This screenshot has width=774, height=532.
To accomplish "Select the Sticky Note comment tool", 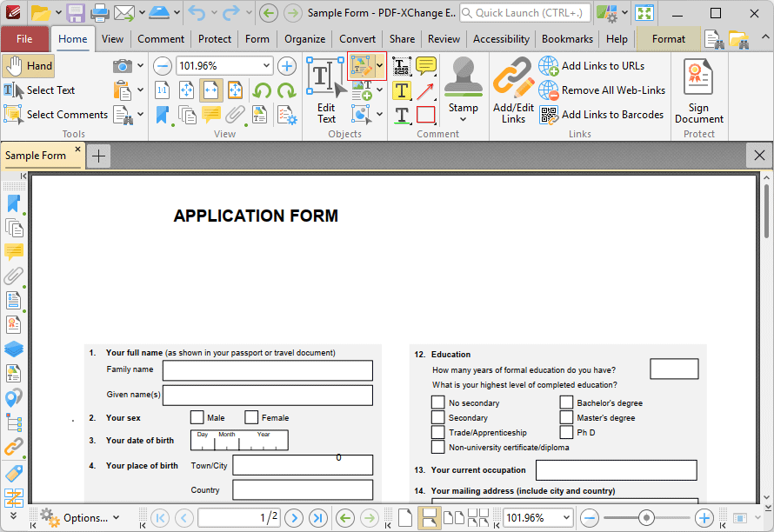I will [425, 66].
